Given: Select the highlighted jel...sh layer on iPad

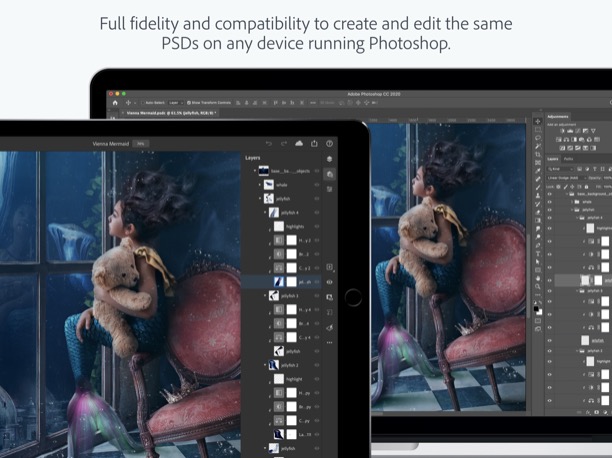Looking at the screenshot, I should 281,282.
